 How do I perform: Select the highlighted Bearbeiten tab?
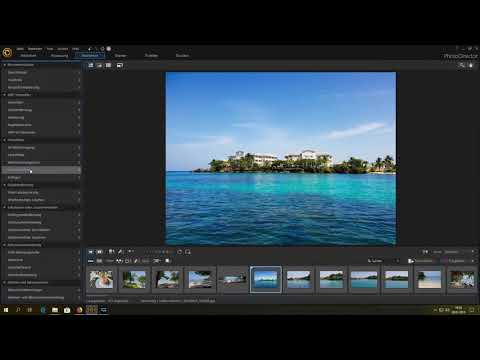coord(90,56)
